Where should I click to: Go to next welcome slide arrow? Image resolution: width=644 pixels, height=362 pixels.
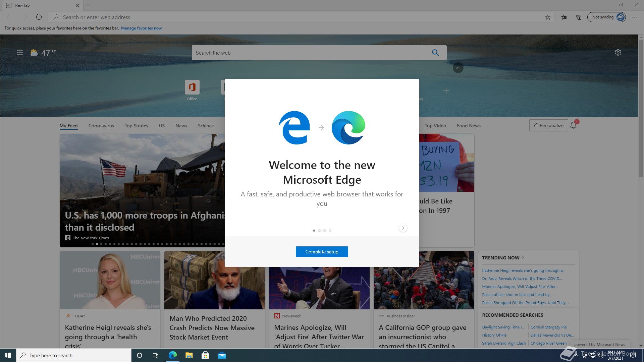click(403, 228)
